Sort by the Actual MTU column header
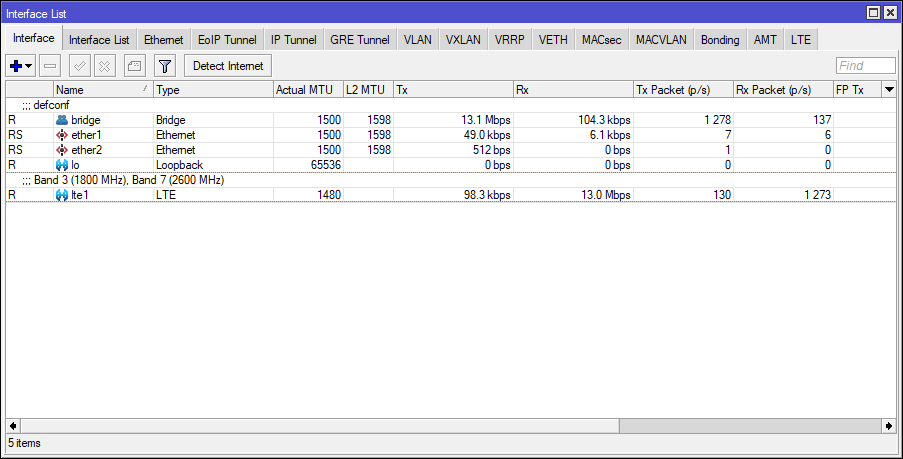 click(x=308, y=90)
